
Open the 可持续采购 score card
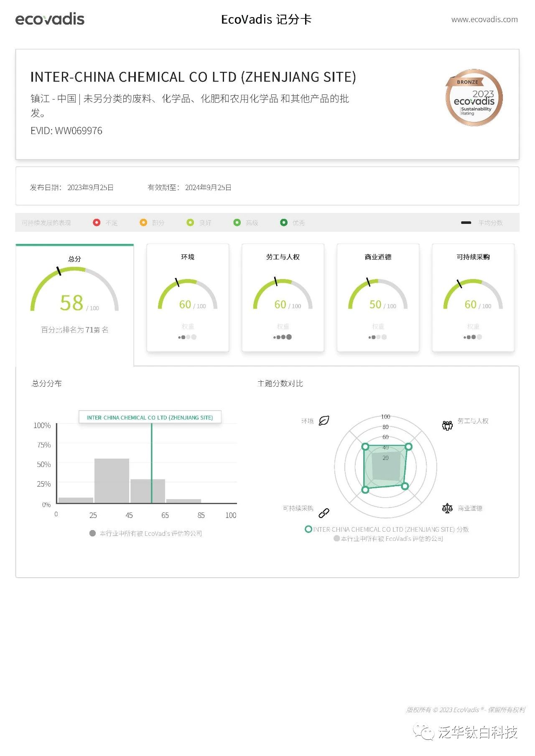click(x=473, y=298)
